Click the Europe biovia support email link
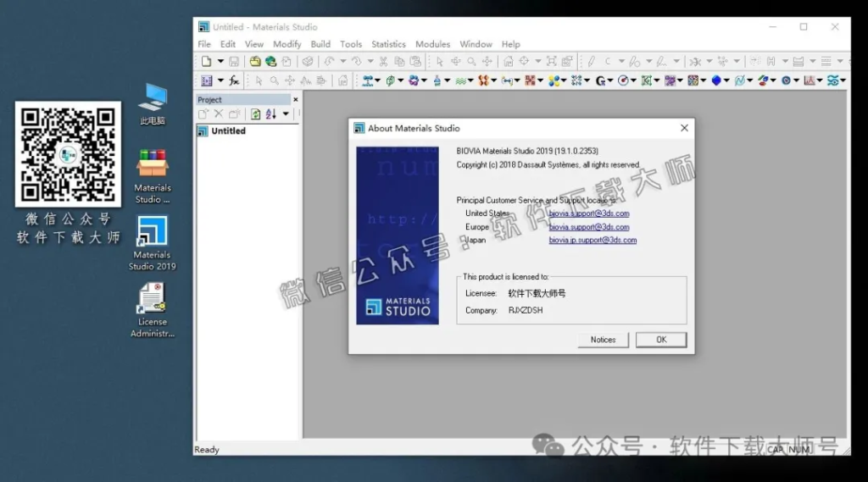 [x=589, y=227]
